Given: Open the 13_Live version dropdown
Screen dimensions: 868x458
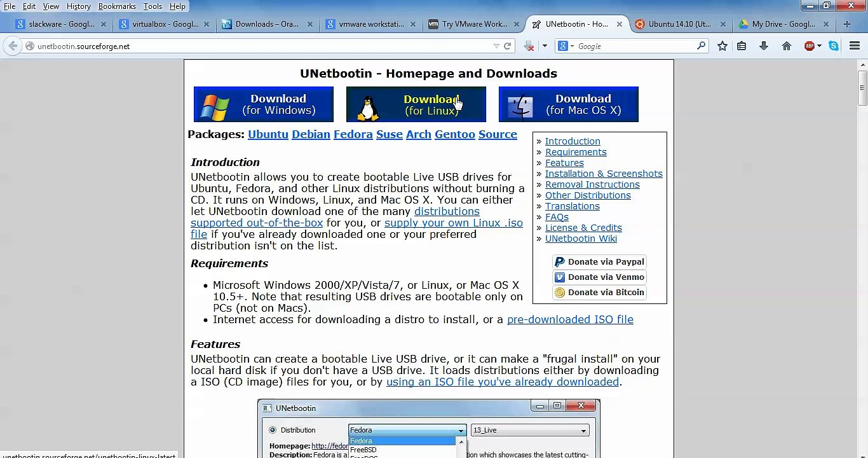Looking at the screenshot, I should (529, 430).
